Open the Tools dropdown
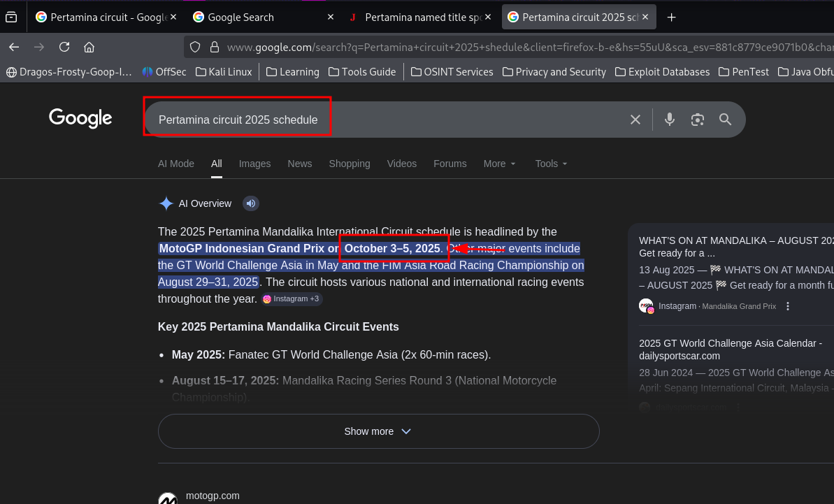The height and width of the screenshot is (504, 834). click(551, 164)
